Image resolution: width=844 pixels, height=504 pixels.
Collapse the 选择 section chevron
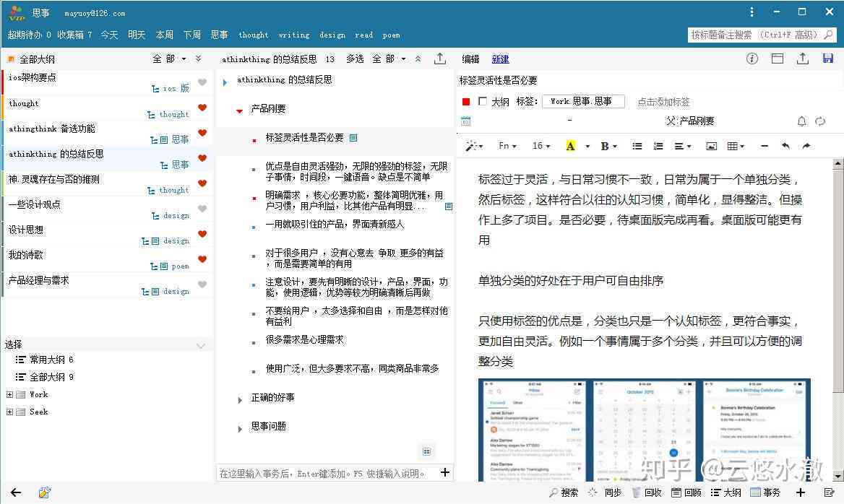click(201, 345)
